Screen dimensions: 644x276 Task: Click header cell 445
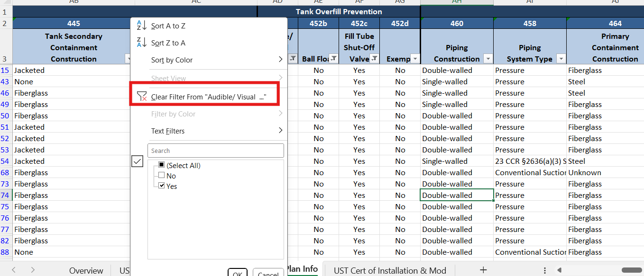pos(74,23)
